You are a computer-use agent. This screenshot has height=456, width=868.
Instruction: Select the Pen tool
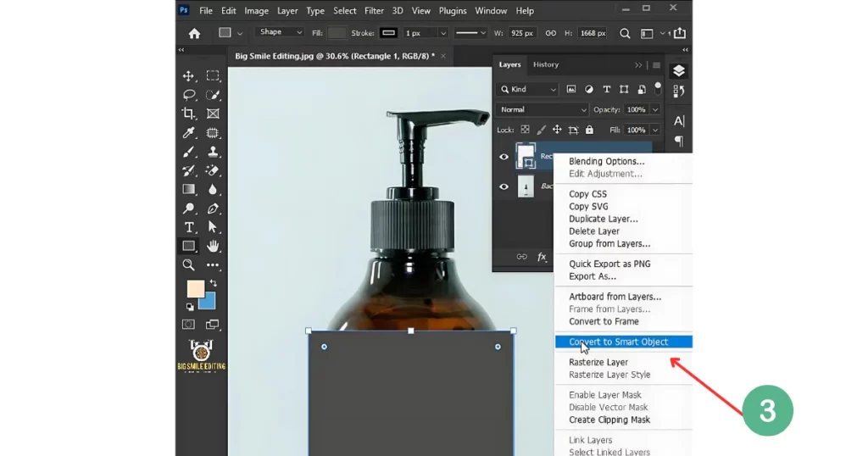[213, 209]
